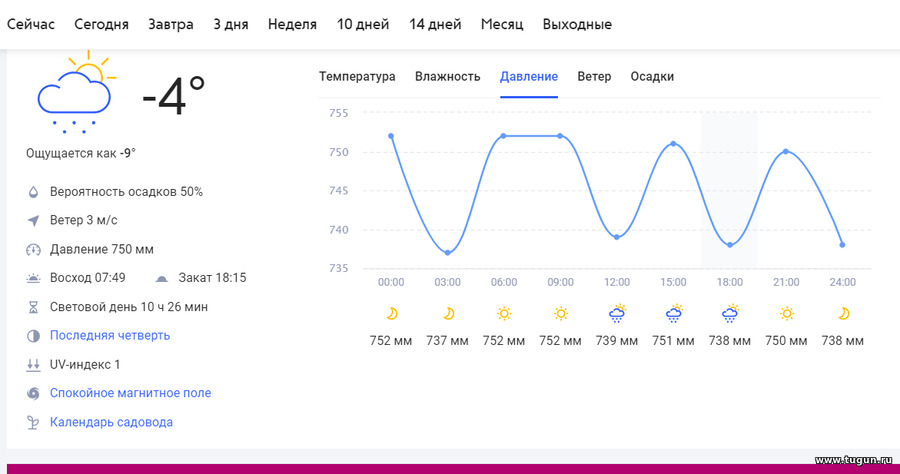Click the 737 мм pressure value
This screenshot has height=474, width=900.
[x=447, y=341]
